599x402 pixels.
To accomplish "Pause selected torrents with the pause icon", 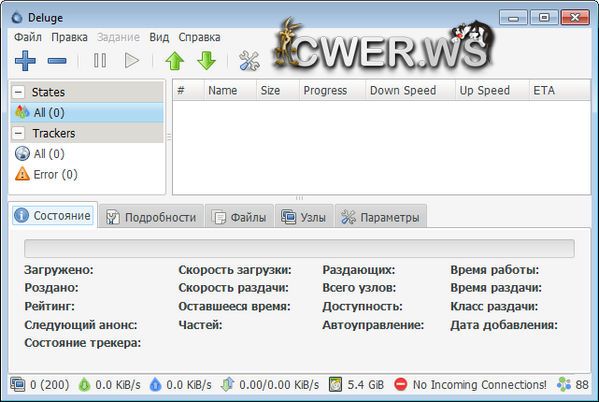I will click(100, 60).
